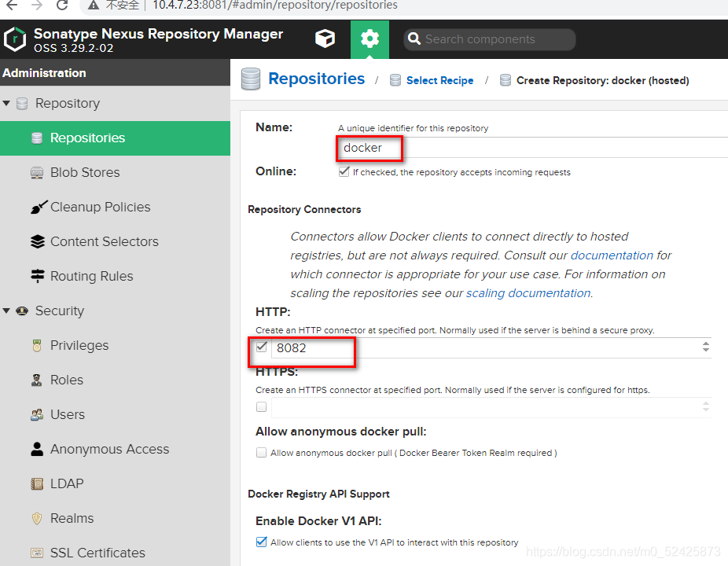Open LDAP in the sidebar
The width and height of the screenshot is (728, 566).
pos(115,483)
